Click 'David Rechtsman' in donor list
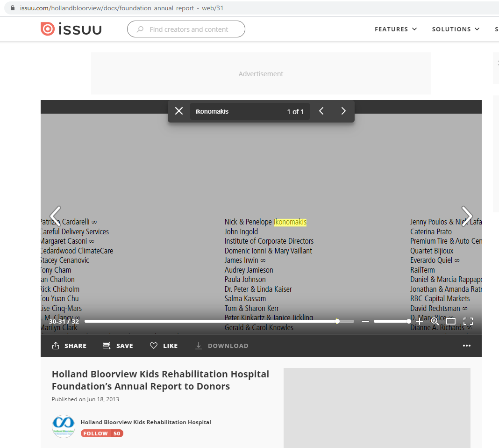The width and height of the screenshot is (499, 448). [x=435, y=308]
